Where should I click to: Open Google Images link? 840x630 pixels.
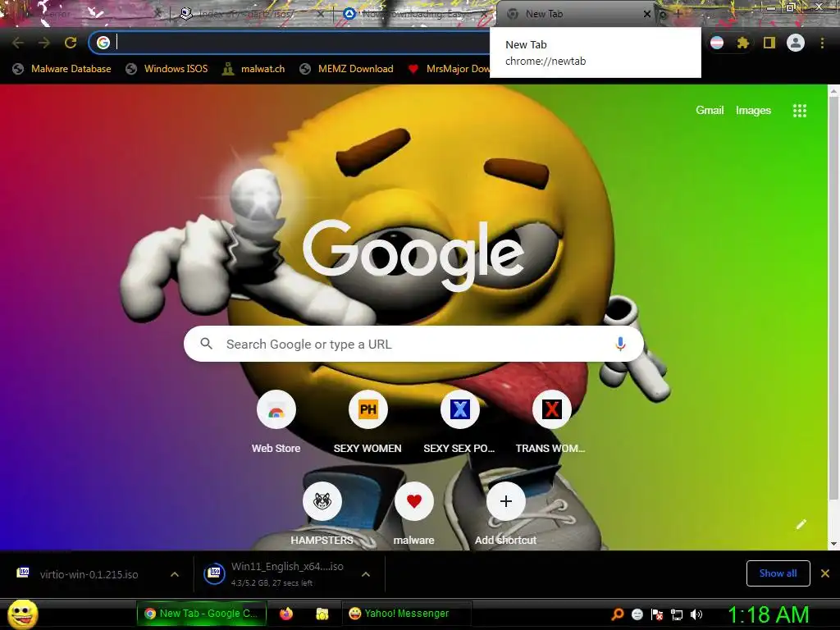pos(753,111)
